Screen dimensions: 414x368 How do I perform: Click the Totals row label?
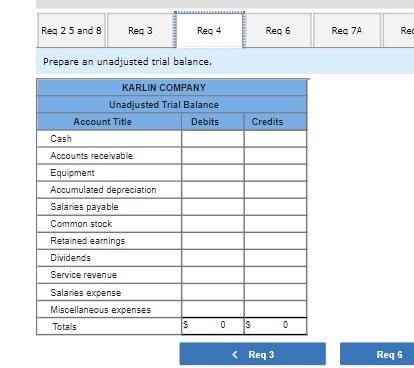[64, 327]
